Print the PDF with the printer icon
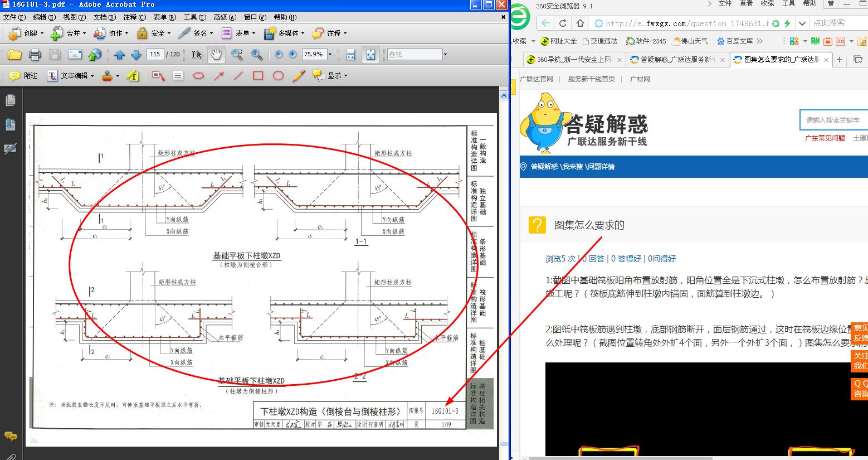The image size is (868, 460). pos(35,55)
